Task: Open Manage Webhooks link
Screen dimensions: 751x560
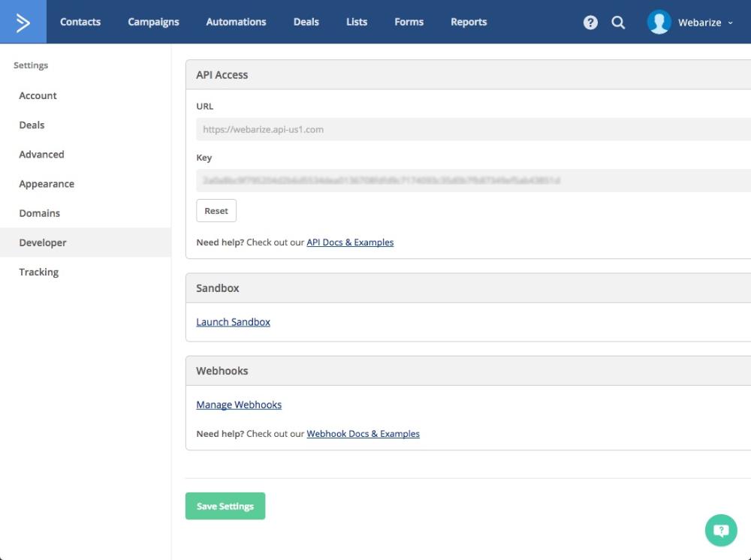Action: coord(239,405)
